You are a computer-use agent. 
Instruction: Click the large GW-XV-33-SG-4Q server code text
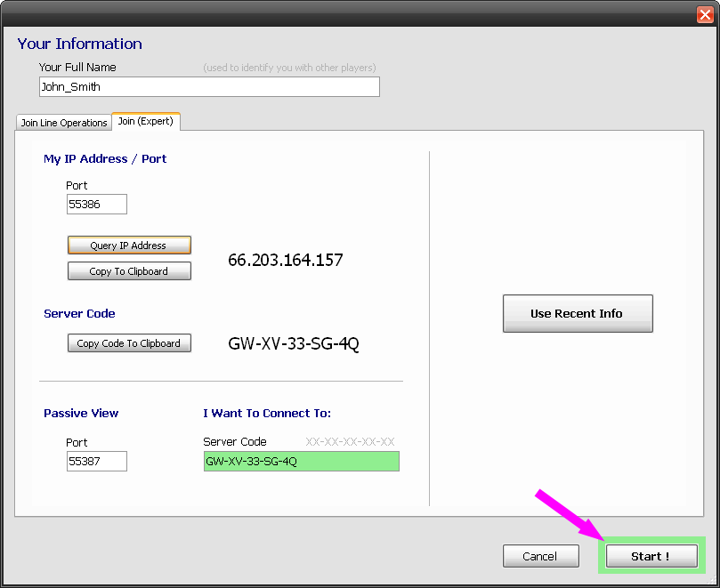point(294,343)
